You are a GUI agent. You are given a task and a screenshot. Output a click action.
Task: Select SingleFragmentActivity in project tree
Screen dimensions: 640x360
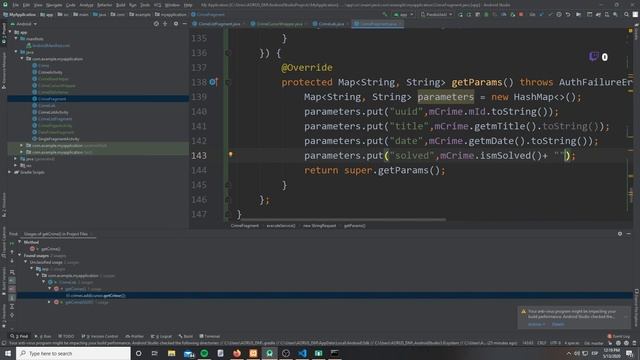58,139
